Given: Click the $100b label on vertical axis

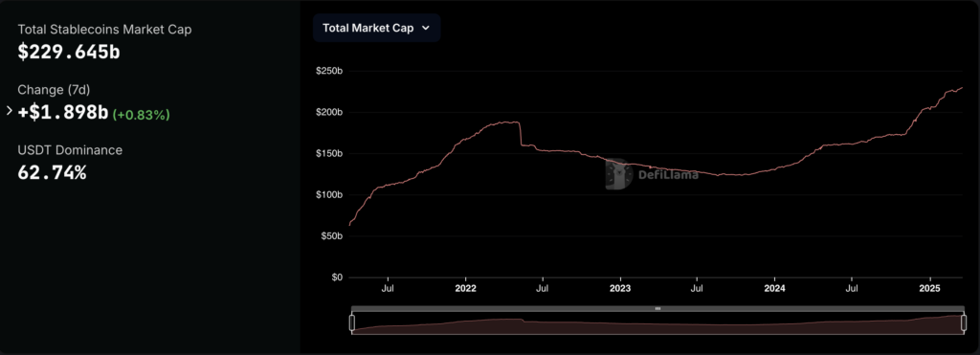Looking at the screenshot, I should (329, 194).
